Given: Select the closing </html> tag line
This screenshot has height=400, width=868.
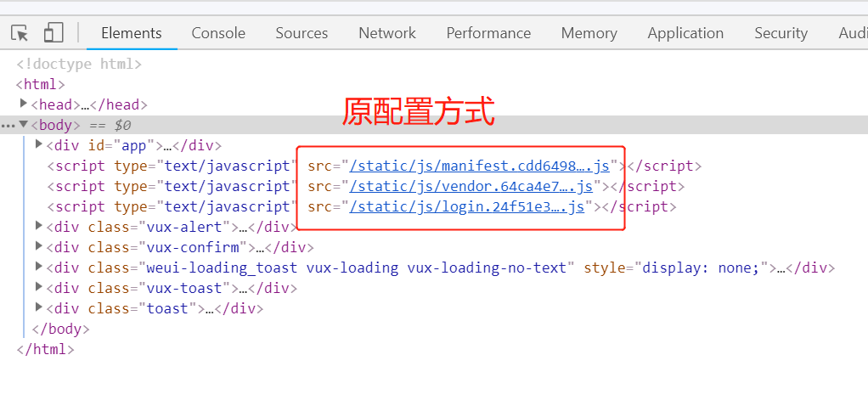Looking at the screenshot, I should 45,349.
